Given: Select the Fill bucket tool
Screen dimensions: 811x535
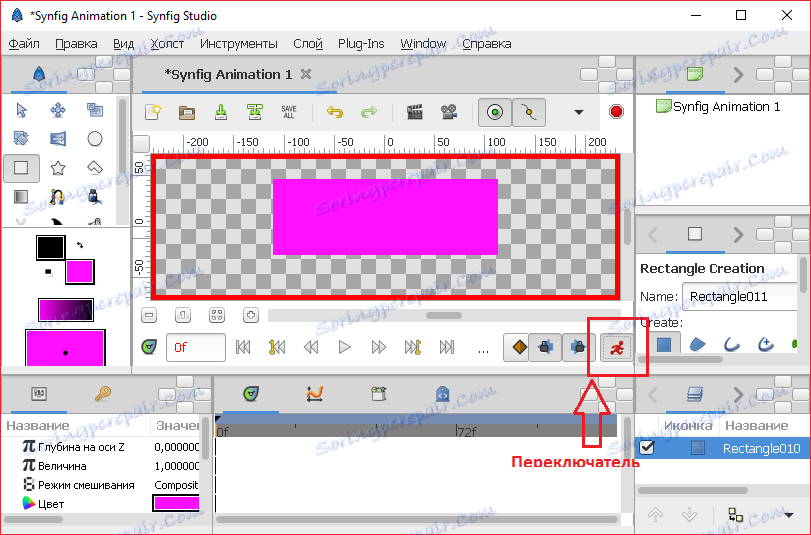Looking at the screenshot, I should [x=95, y=197].
